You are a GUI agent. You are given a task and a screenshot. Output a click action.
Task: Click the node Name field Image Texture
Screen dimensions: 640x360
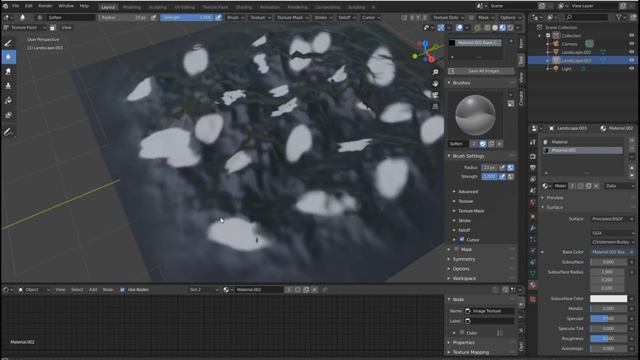coord(489,311)
